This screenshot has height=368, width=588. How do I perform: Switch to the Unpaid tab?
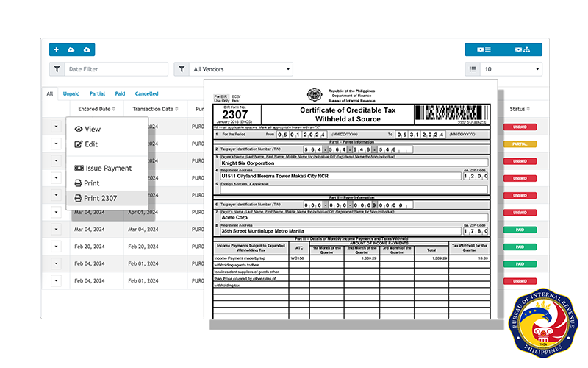[71, 94]
